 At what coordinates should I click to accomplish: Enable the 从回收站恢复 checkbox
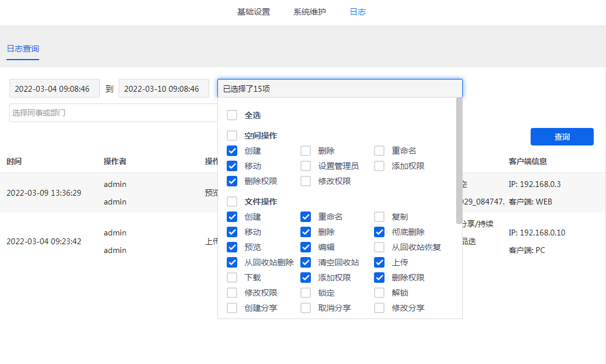(379, 247)
